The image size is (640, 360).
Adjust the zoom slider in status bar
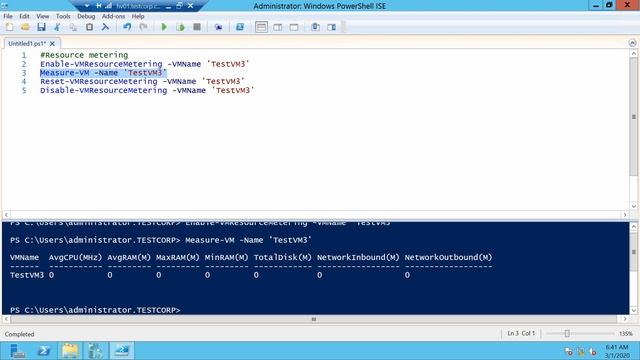567,333
